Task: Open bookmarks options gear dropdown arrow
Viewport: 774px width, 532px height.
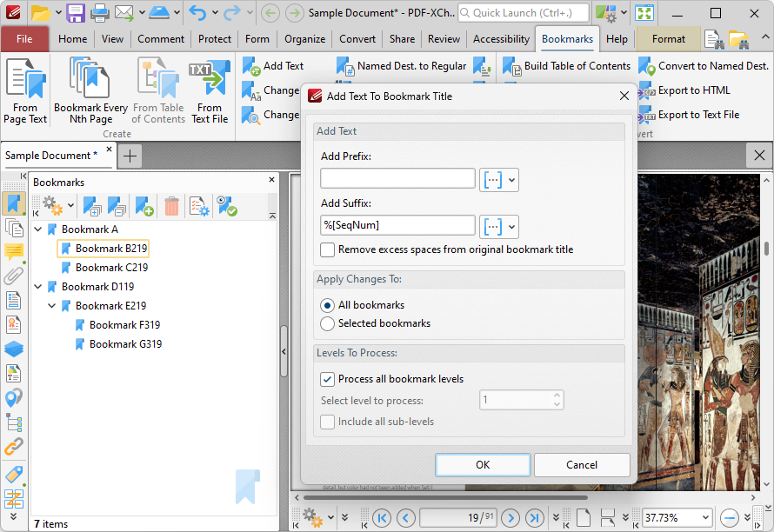Action: coord(71,206)
